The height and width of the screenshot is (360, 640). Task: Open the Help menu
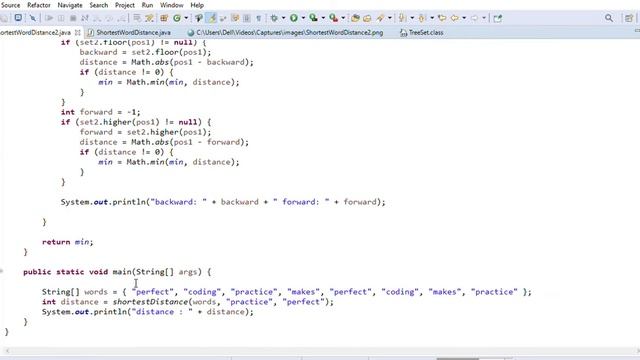click(x=197, y=5)
